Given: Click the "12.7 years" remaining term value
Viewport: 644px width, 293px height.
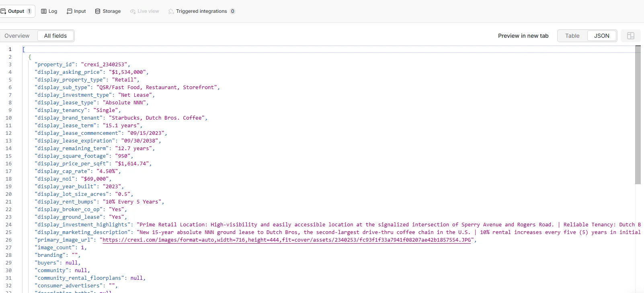Looking at the screenshot, I should (x=133, y=149).
